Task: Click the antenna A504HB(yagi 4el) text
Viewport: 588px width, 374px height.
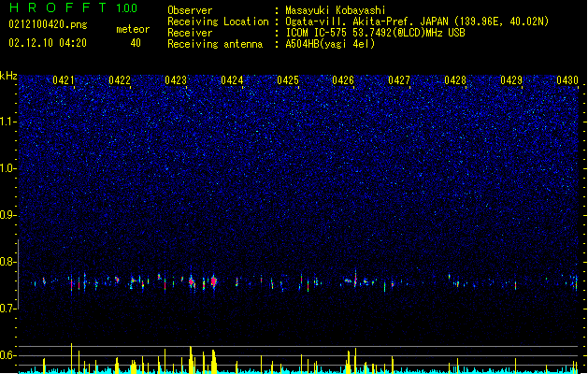Action: point(330,44)
